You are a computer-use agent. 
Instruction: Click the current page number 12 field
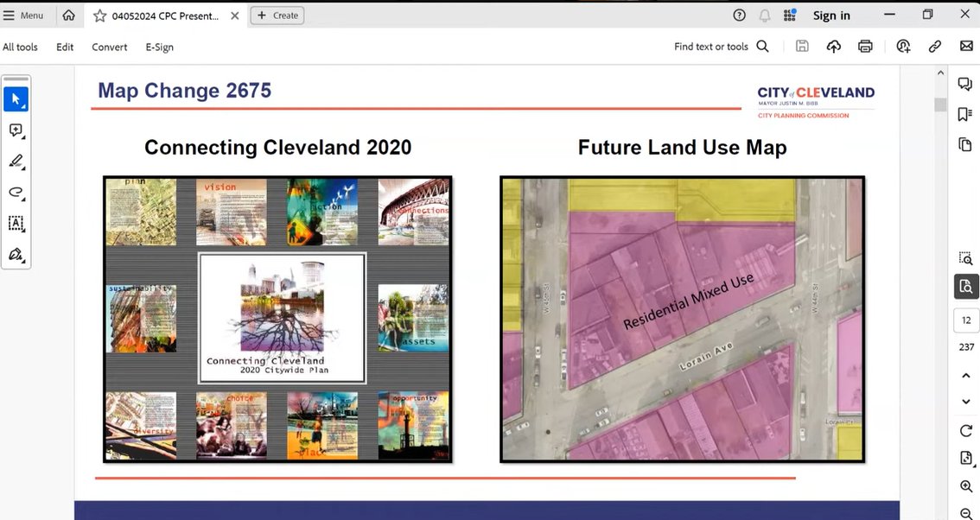coord(966,320)
